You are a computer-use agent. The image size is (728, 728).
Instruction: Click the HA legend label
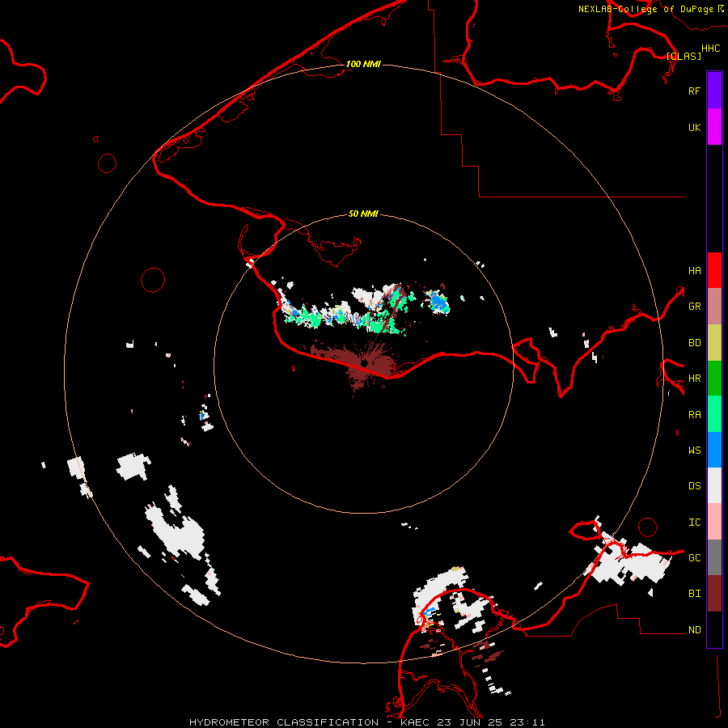click(694, 271)
